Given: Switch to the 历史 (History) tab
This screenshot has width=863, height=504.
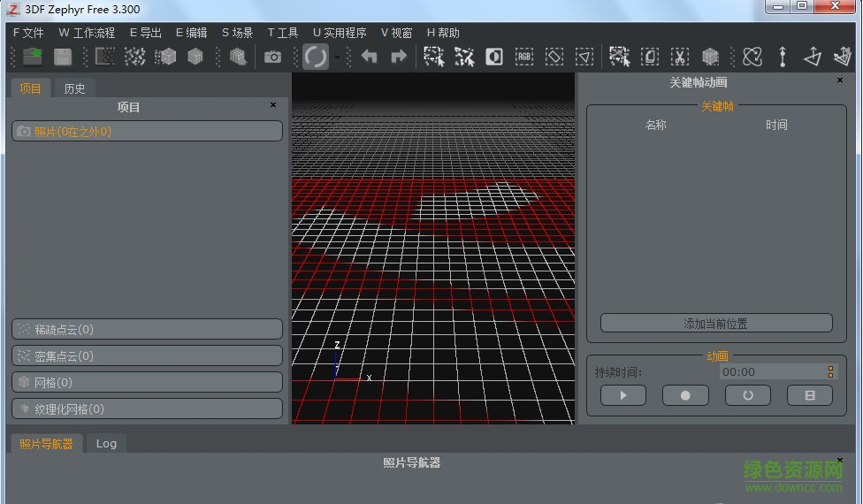Looking at the screenshot, I should pyautogui.click(x=75, y=88).
